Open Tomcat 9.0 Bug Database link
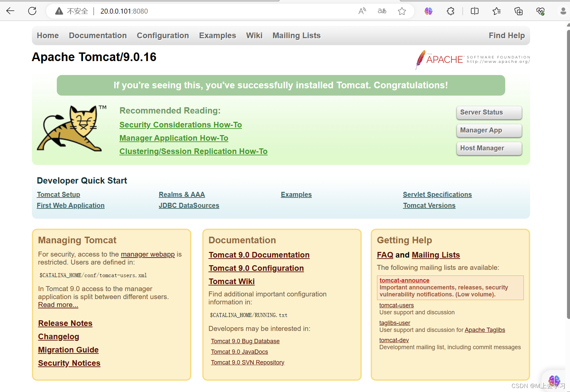The image size is (570, 392). coord(245,341)
